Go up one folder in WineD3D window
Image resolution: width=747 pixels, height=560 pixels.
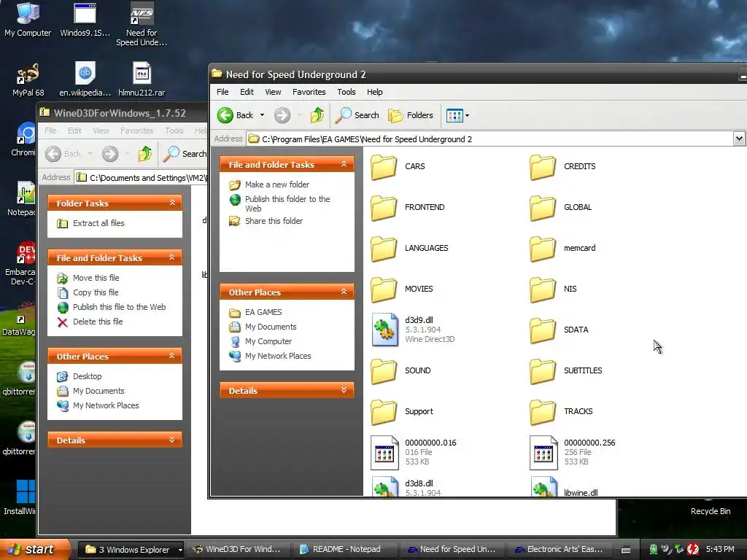[145, 154]
